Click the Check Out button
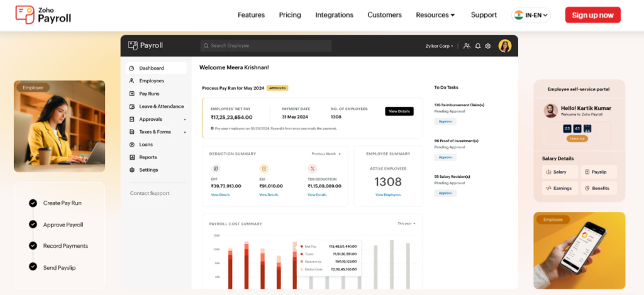 (577, 139)
